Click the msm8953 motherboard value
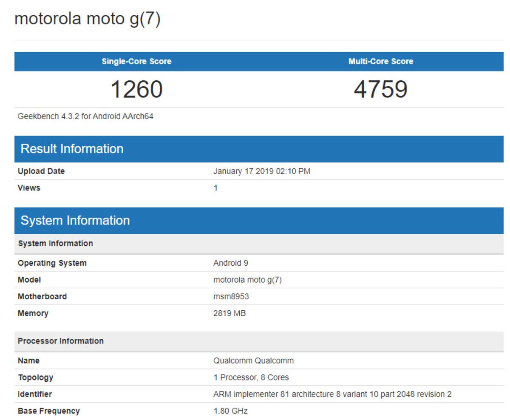Image resolution: width=510 pixels, height=420 pixels. [230, 296]
